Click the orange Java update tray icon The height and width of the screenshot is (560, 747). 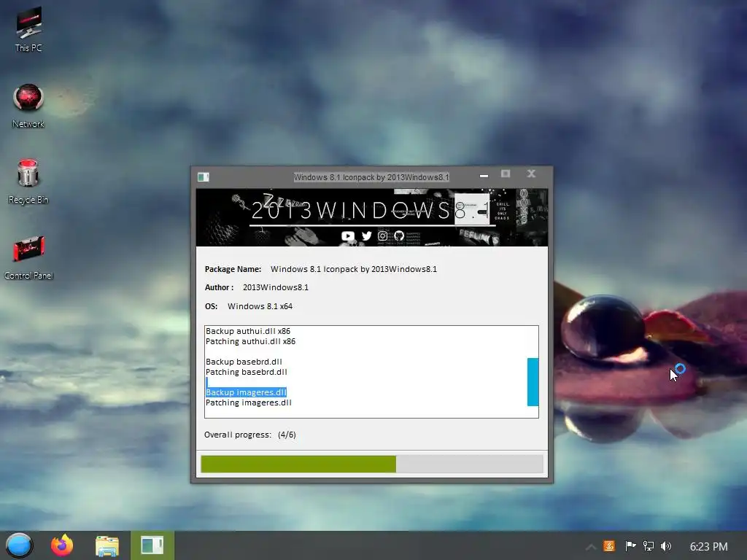point(609,546)
